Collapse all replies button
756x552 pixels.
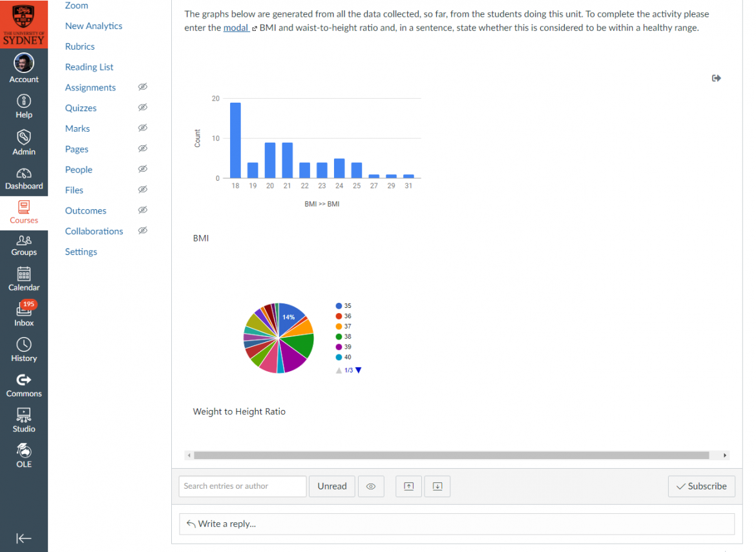tap(408, 486)
